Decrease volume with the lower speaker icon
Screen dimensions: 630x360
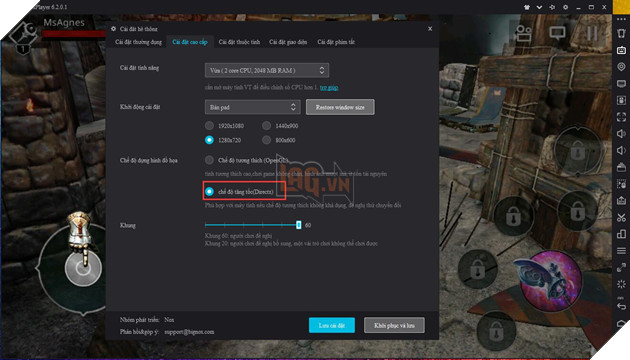click(x=621, y=150)
